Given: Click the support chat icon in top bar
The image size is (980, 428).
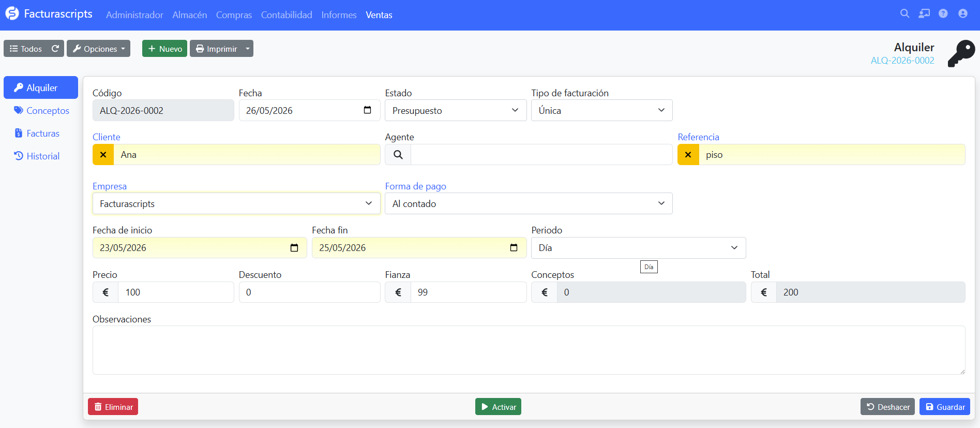Looking at the screenshot, I should (924, 14).
